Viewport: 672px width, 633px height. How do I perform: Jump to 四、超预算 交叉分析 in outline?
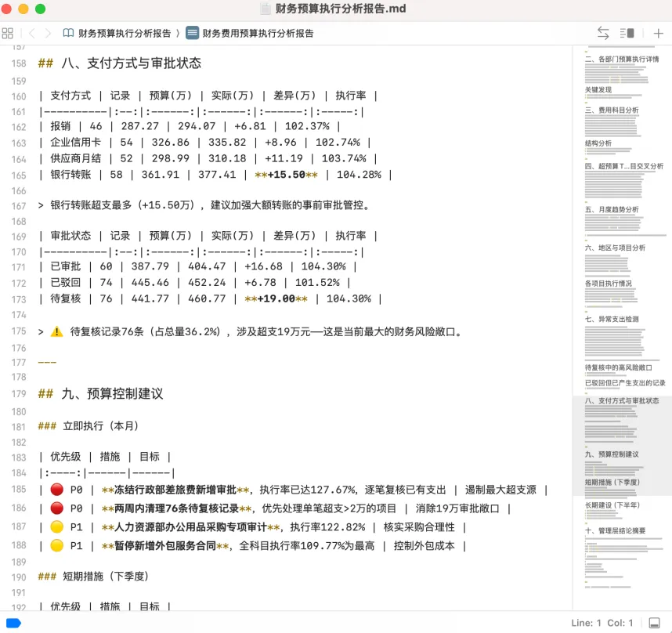[624, 166]
